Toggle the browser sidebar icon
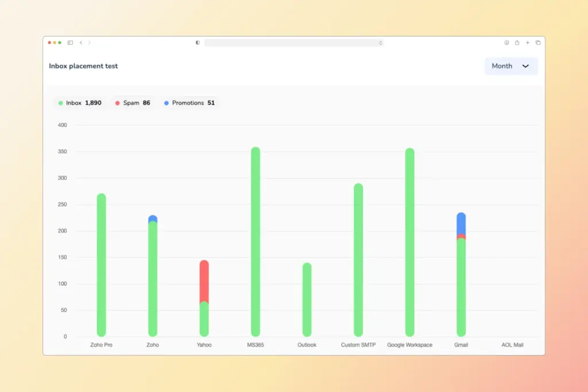This screenshot has width=588, height=392. point(70,42)
